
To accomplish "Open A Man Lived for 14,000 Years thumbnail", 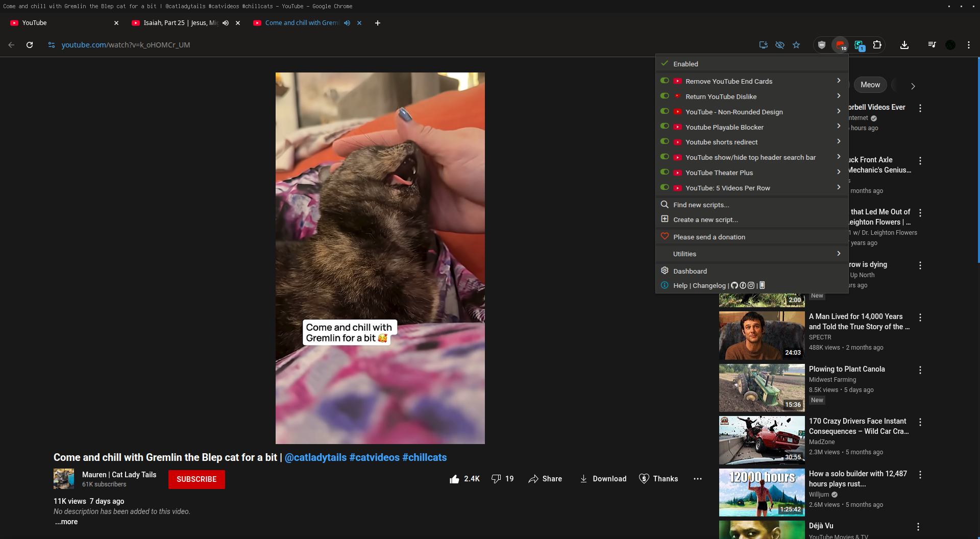I will [x=762, y=335].
